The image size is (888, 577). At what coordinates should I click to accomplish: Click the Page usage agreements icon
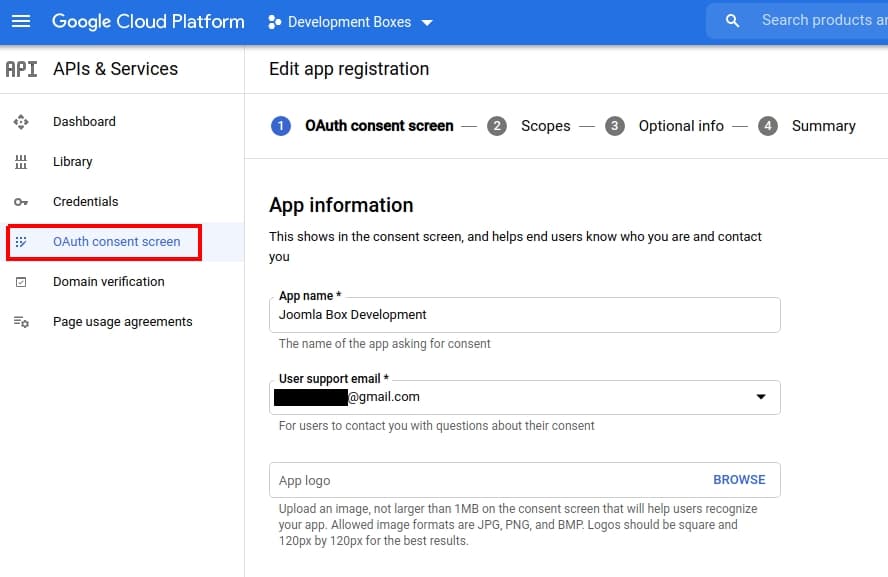(x=21, y=322)
